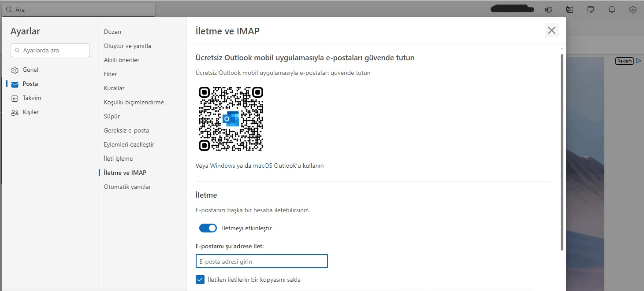Image resolution: width=644 pixels, height=291 pixels.
Task: Follow the macOS Outlook link
Action: [263, 166]
